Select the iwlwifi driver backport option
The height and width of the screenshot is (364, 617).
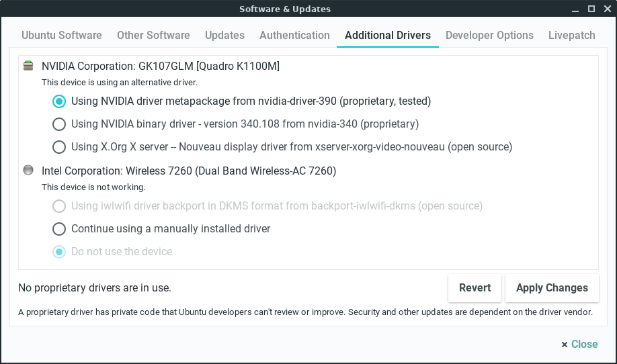[x=59, y=206]
